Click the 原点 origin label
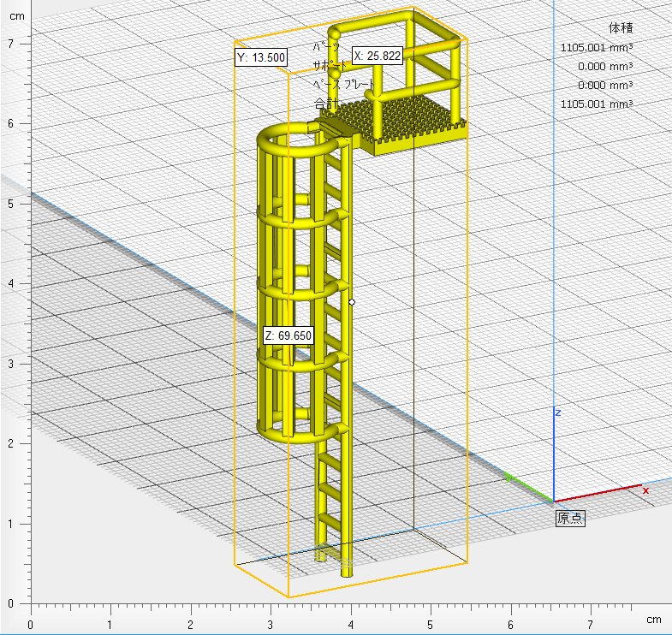Viewport: 672px width, 635px height. tap(570, 518)
